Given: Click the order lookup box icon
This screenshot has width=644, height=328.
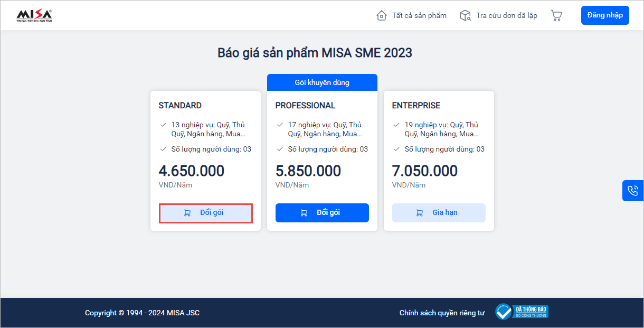Looking at the screenshot, I should (x=465, y=15).
